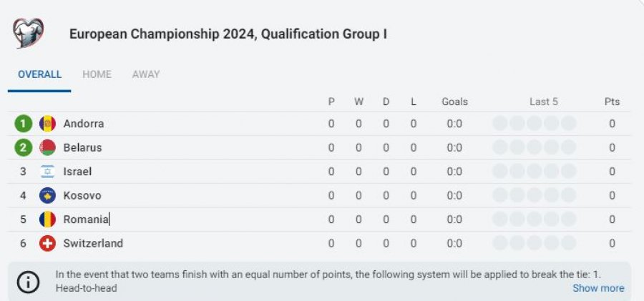Click the Euro 2024 qualification trophy logo
Viewport: 644px width, 301px height.
(28, 34)
